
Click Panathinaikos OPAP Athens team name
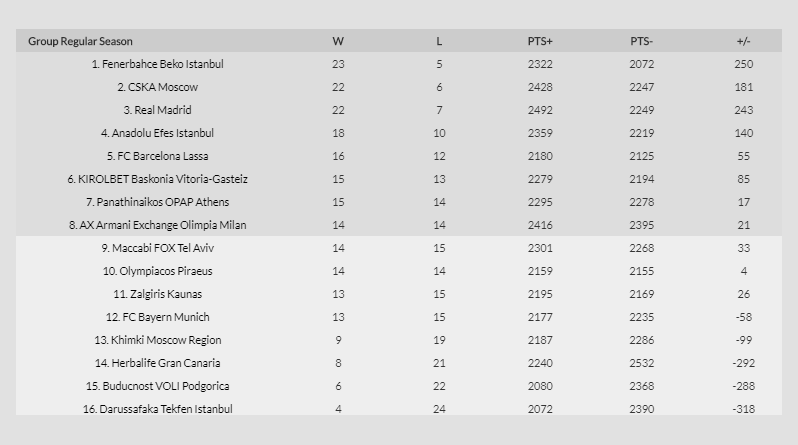157,202
